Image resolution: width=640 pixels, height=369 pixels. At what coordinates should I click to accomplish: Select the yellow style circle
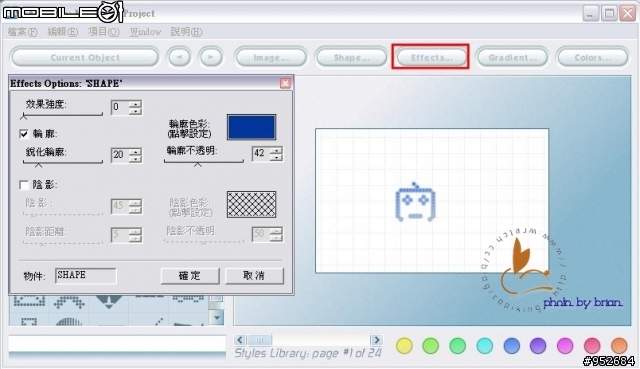[404, 346]
